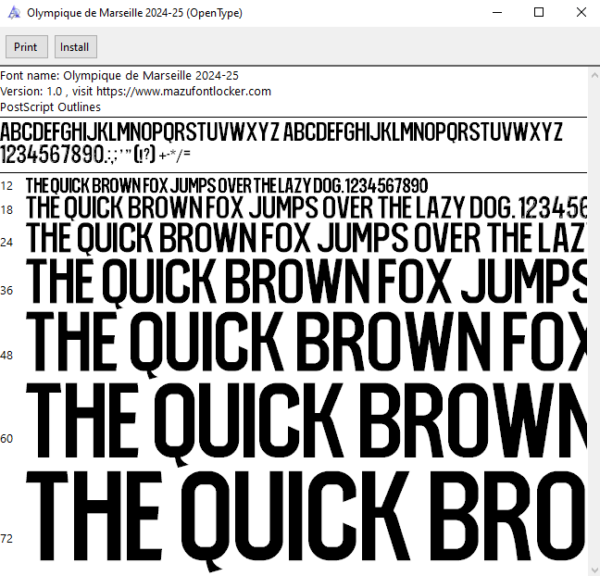Install the Olympique de Marseille font
Image resolution: width=600 pixels, height=576 pixels.
[75, 47]
